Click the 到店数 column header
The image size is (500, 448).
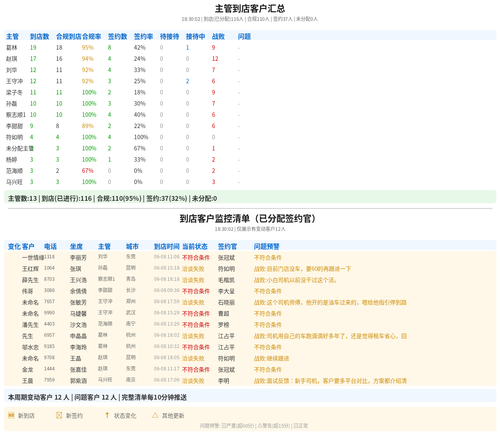39,36
